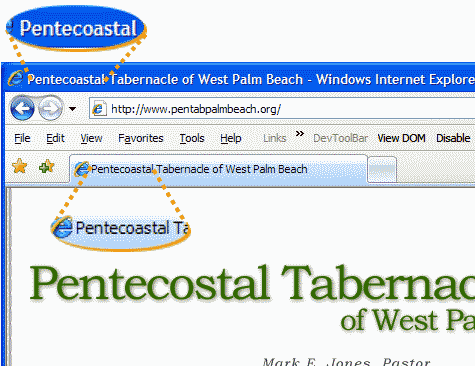Open the Disable menu in developer toolbar

coord(453,138)
